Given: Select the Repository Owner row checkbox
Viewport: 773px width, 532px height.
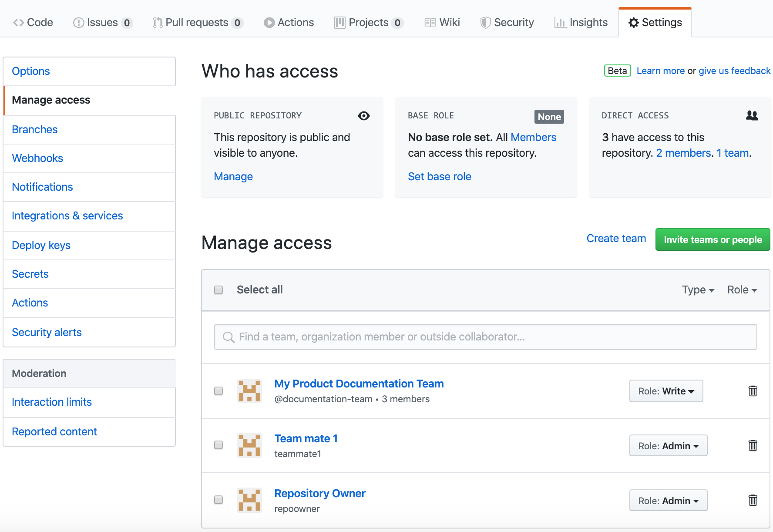Looking at the screenshot, I should [x=218, y=500].
